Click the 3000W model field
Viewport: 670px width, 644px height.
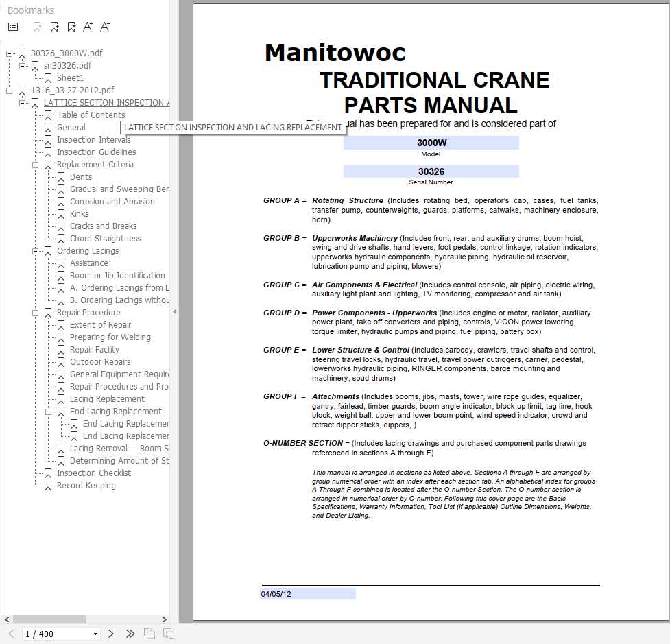(x=431, y=143)
